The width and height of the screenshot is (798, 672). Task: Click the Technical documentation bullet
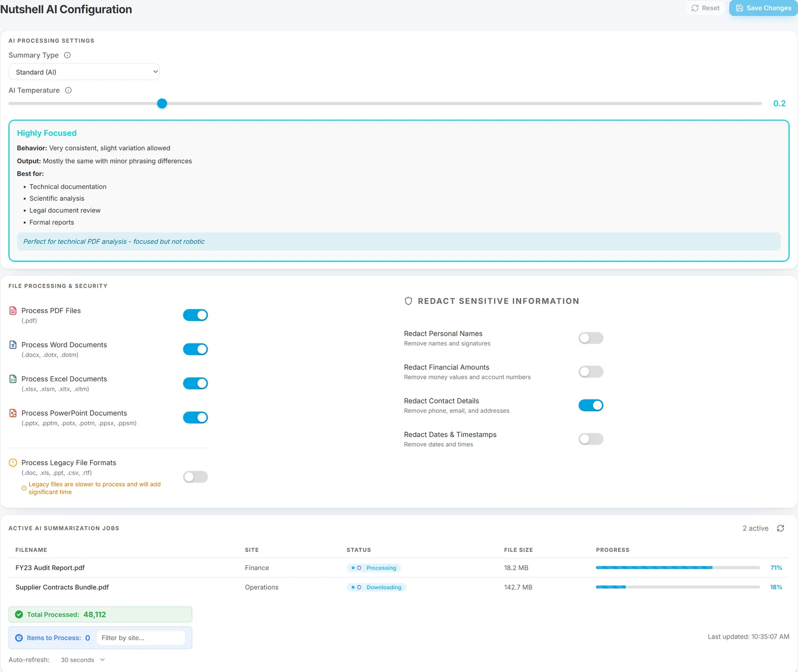68,186
